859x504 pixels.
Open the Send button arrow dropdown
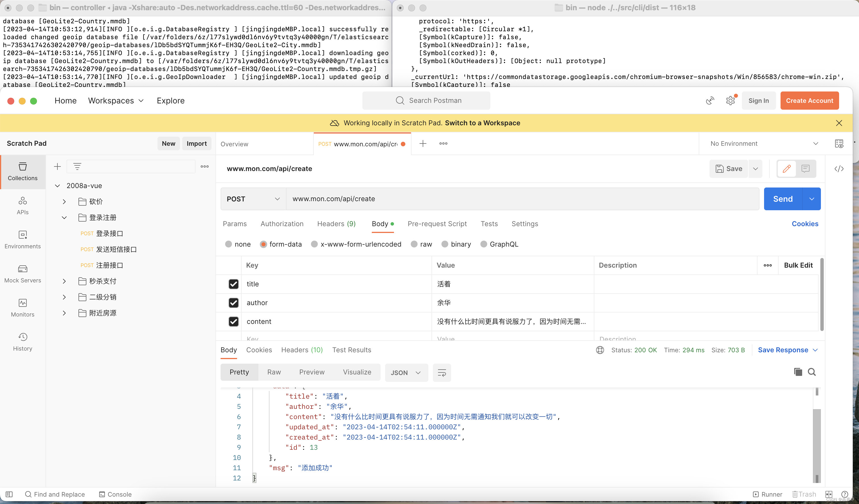click(x=812, y=199)
